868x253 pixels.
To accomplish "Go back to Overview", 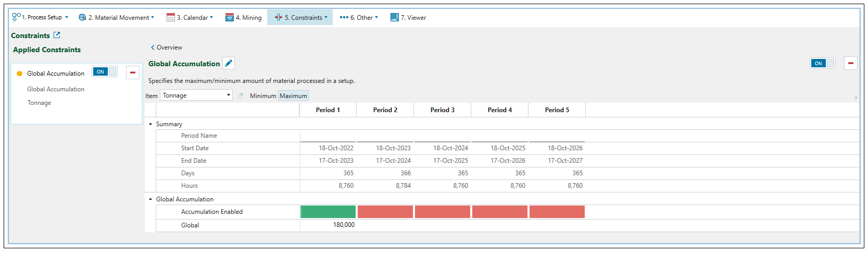I will 167,47.
